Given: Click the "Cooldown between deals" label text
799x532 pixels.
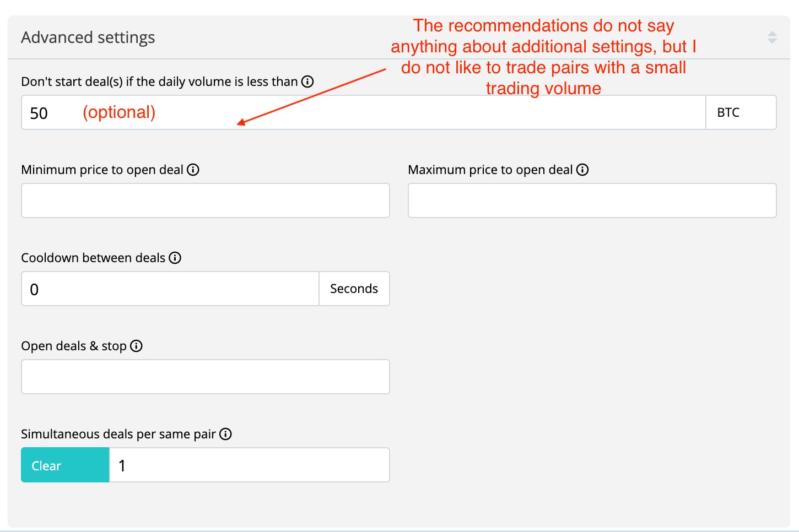Looking at the screenshot, I should tap(93, 258).
